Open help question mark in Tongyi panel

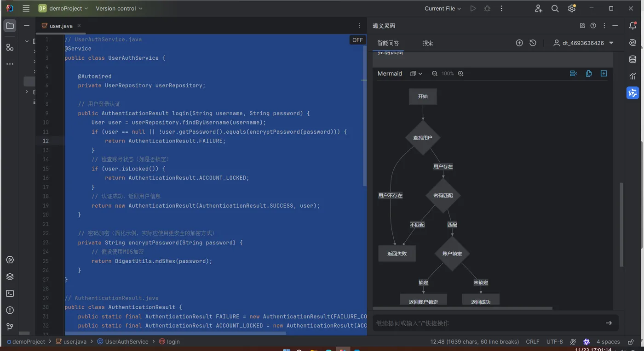click(x=593, y=26)
